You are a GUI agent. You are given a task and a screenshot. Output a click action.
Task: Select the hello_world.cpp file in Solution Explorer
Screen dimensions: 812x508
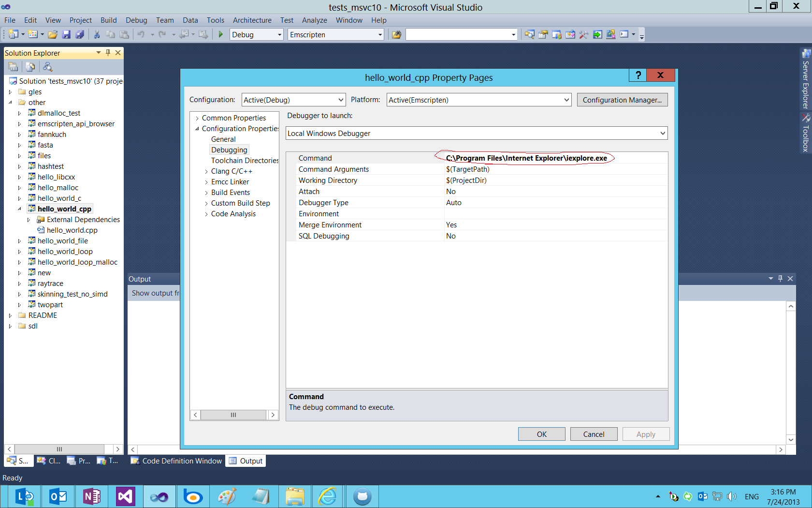click(72, 230)
